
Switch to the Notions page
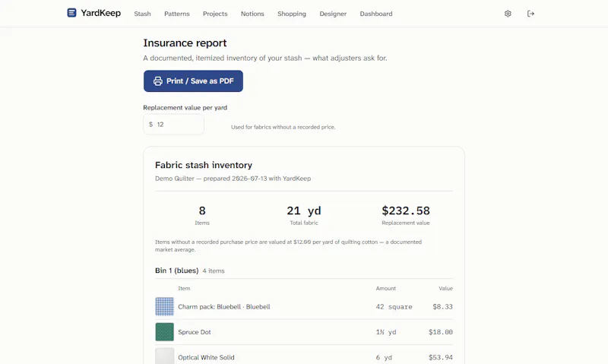(252, 14)
